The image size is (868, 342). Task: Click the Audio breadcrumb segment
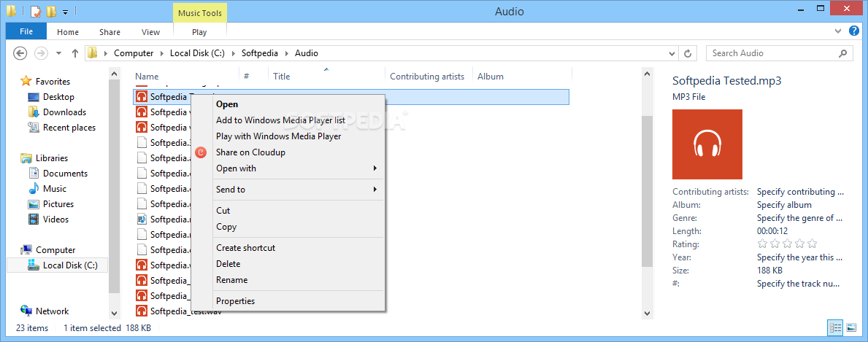tap(306, 53)
